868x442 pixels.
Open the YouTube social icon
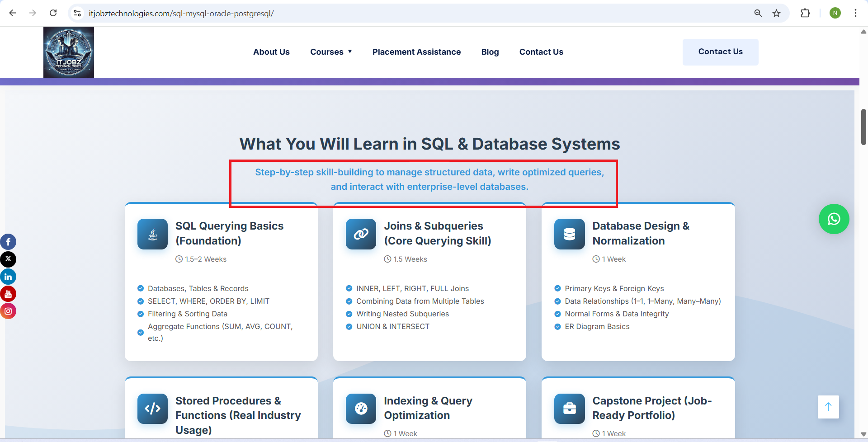click(8, 294)
